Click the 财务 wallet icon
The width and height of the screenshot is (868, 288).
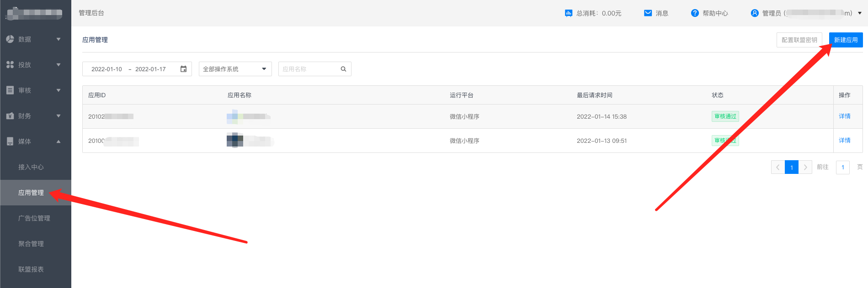[10, 116]
